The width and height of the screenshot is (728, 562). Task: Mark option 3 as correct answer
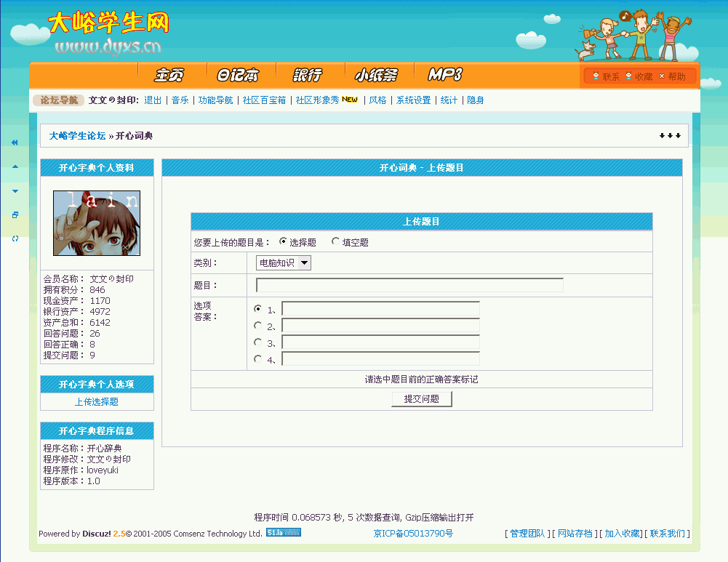(257, 342)
